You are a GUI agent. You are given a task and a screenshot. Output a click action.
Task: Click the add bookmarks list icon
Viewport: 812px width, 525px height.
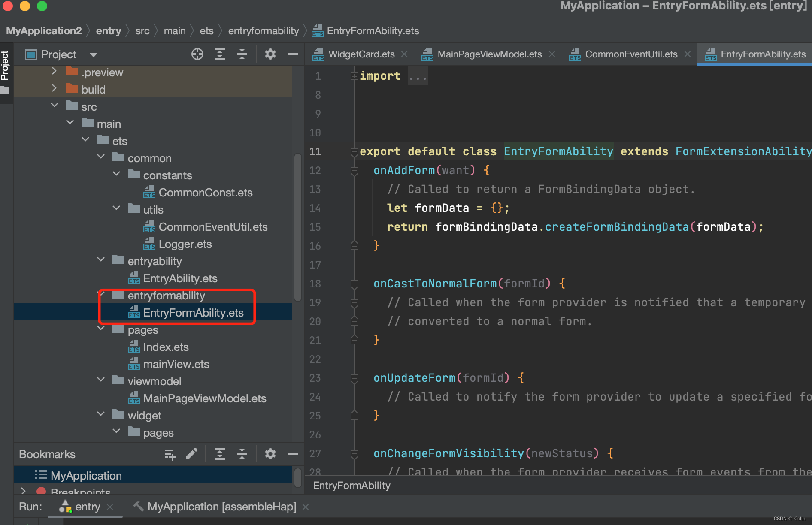point(170,453)
